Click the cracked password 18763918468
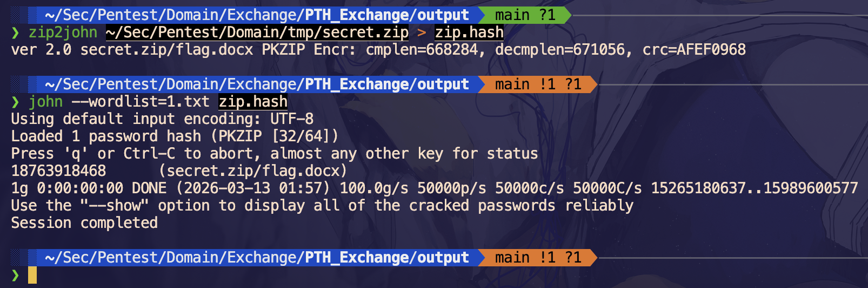The image size is (868, 288). point(58,171)
